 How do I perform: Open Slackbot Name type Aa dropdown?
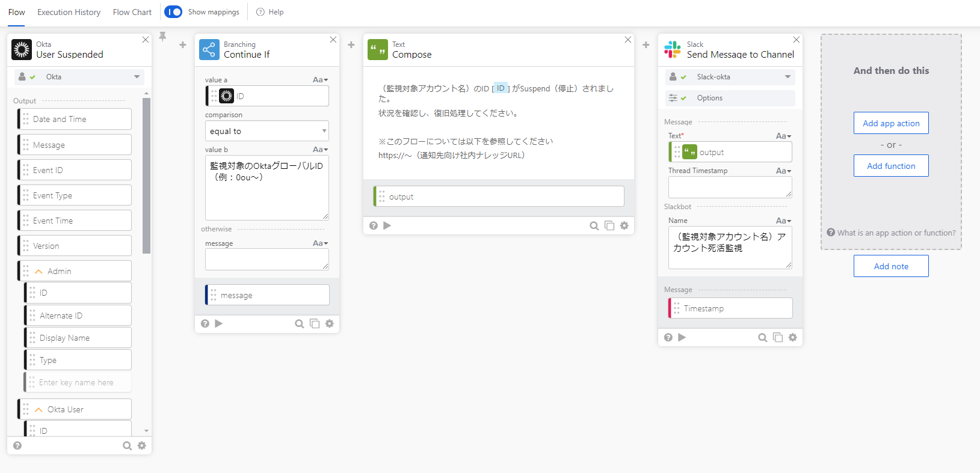pos(784,221)
